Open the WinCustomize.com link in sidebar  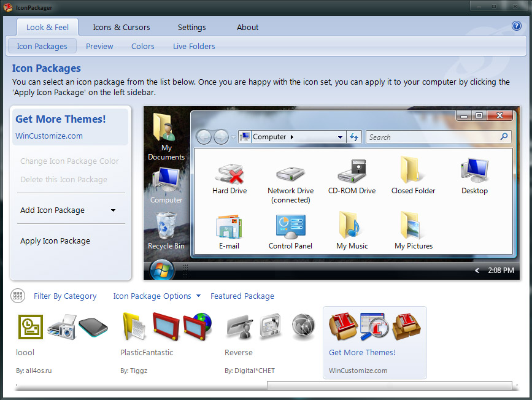pyautogui.click(x=49, y=136)
